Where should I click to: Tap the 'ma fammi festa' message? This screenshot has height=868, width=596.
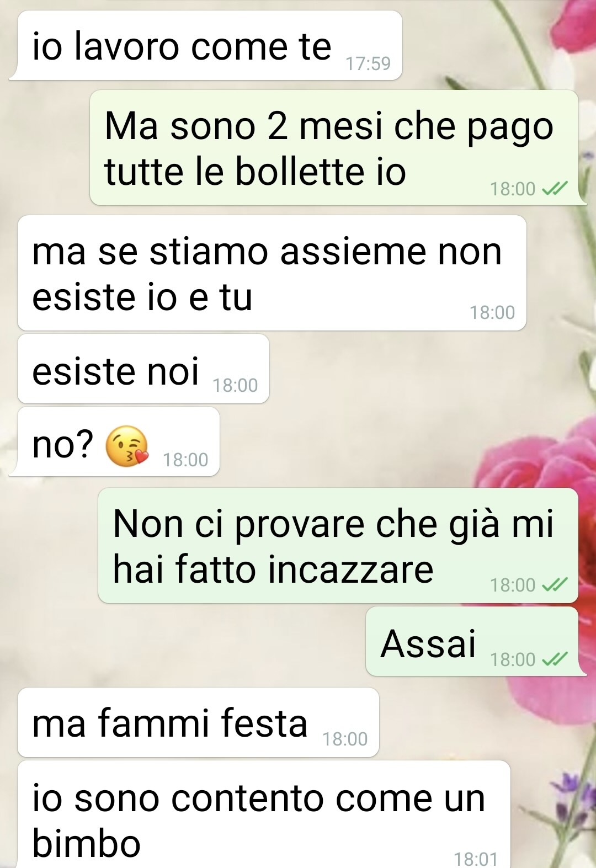[x=198, y=722]
